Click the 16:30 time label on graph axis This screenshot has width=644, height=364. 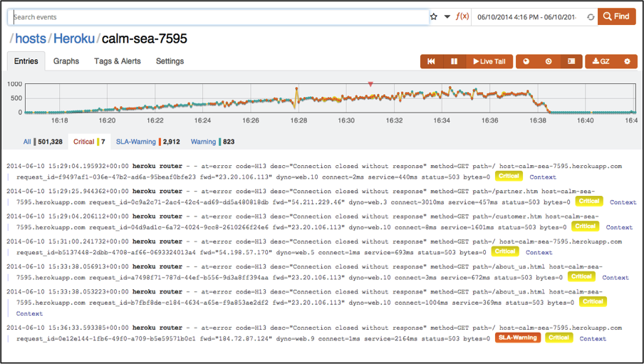[346, 120]
